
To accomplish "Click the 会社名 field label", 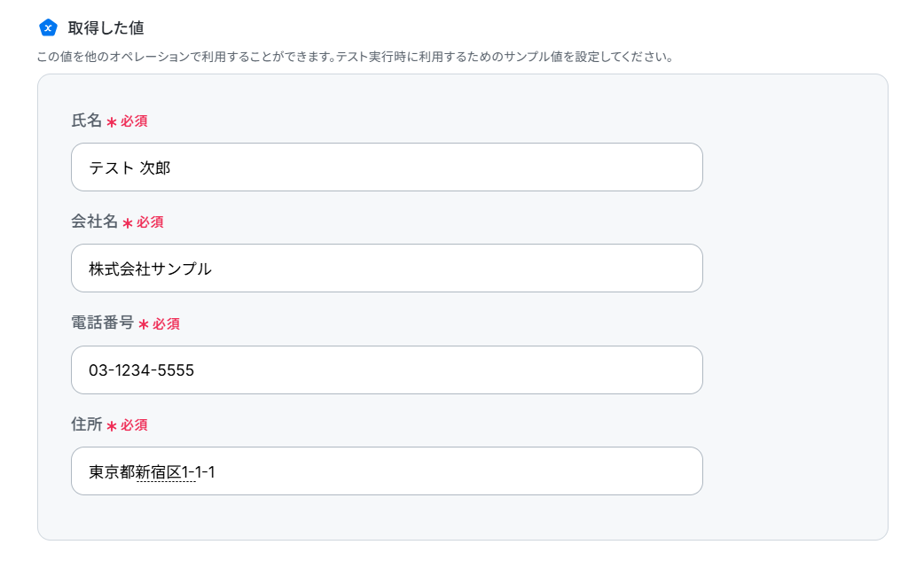I will click(94, 222).
